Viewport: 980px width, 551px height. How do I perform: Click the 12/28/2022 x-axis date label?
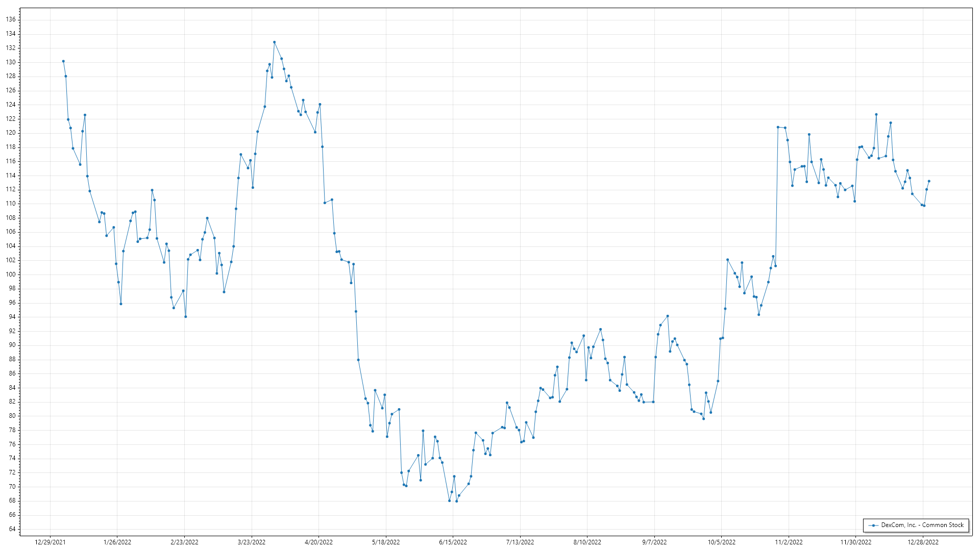[x=923, y=542]
